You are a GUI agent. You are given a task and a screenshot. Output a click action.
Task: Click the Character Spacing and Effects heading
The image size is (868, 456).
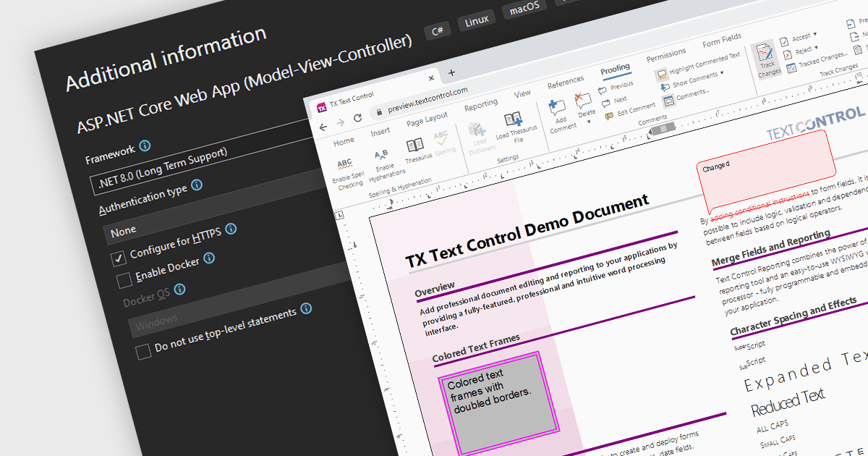tap(793, 316)
